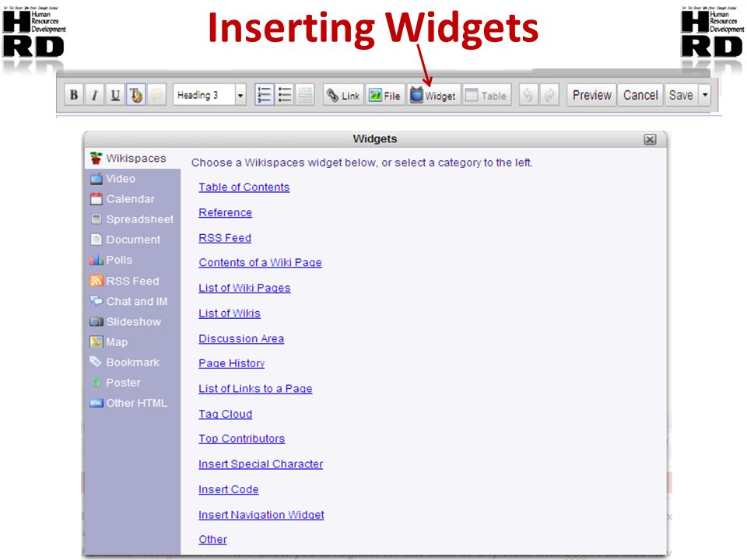Click the Slideshow camera icon
Image resolution: width=747 pixels, height=560 pixels.
pos(96,321)
